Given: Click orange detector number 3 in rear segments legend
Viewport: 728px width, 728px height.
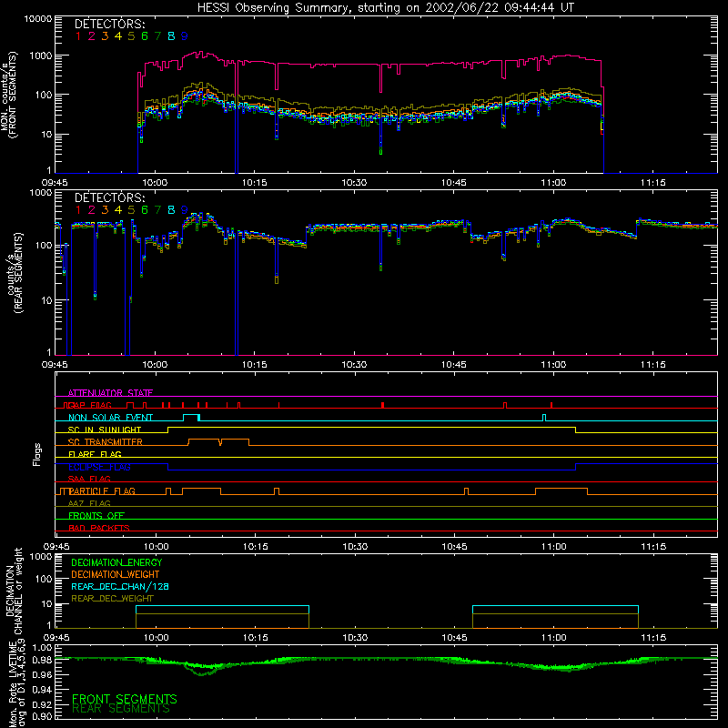Looking at the screenshot, I should pos(105,210).
